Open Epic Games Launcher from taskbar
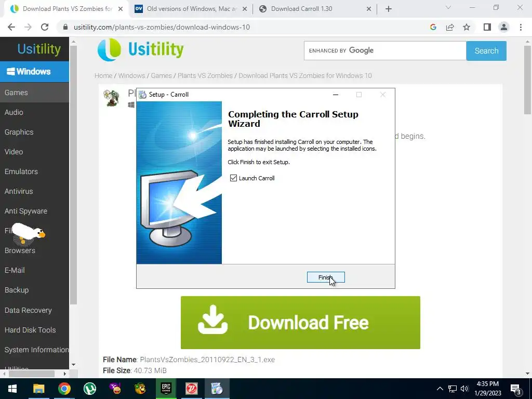Viewport: 532px width, 399px height. [166, 389]
